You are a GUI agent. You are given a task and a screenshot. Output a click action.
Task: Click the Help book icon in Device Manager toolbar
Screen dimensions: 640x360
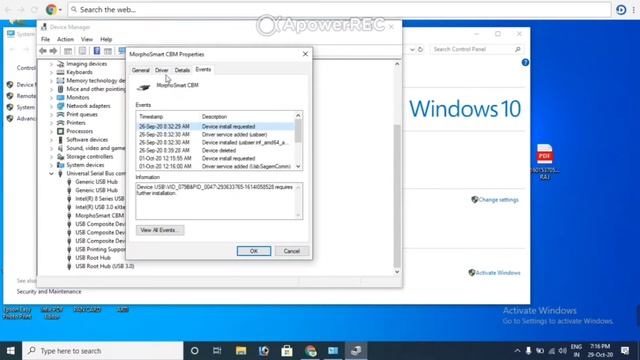pos(97,51)
